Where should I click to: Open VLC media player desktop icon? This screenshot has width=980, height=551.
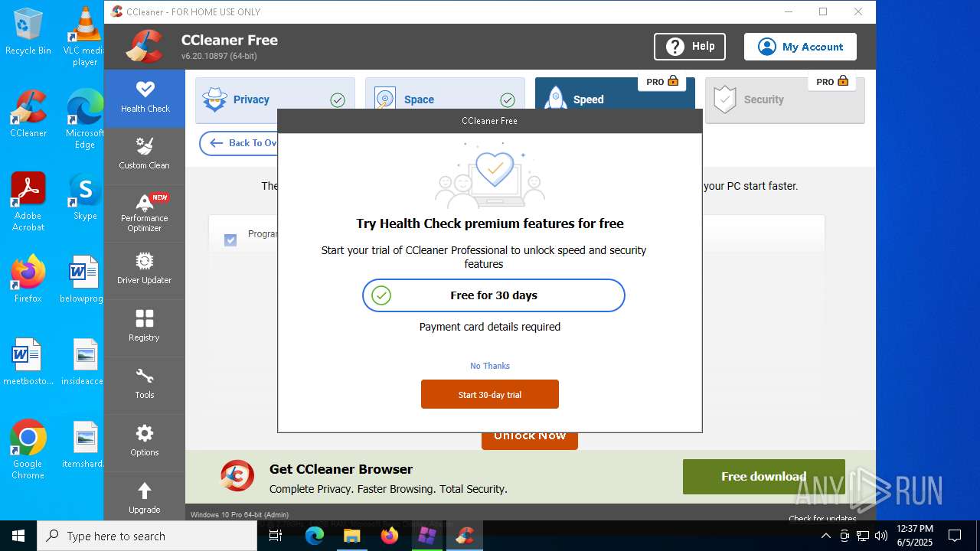84,36
